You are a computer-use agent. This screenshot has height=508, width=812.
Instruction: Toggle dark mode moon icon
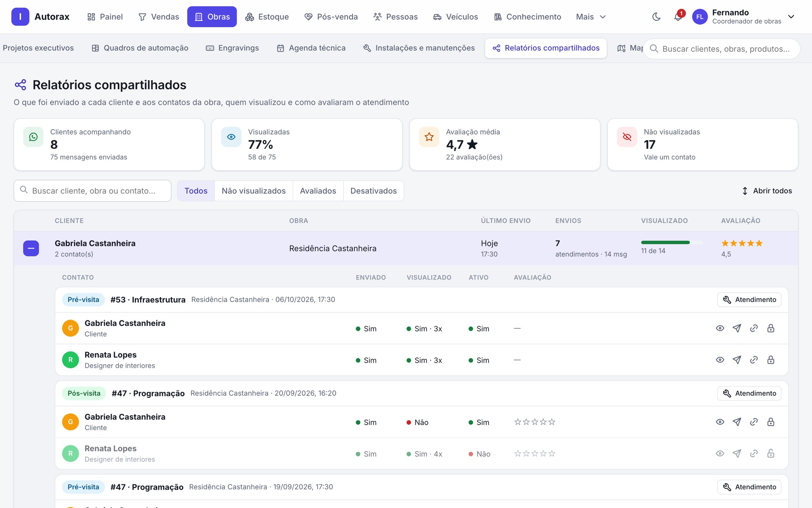(656, 17)
